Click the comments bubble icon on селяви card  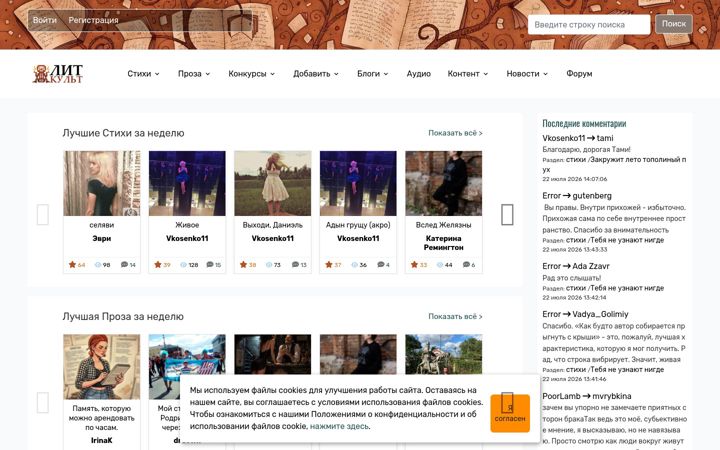(124, 264)
